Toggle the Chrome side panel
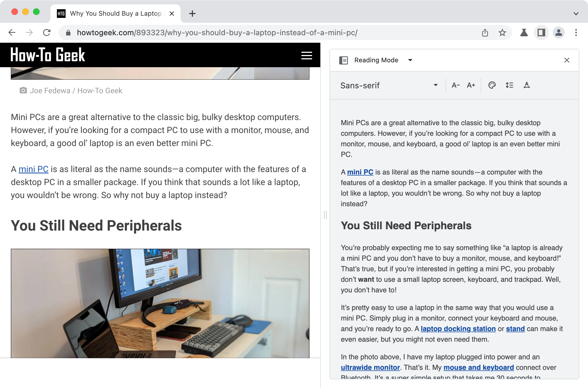 click(541, 33)
